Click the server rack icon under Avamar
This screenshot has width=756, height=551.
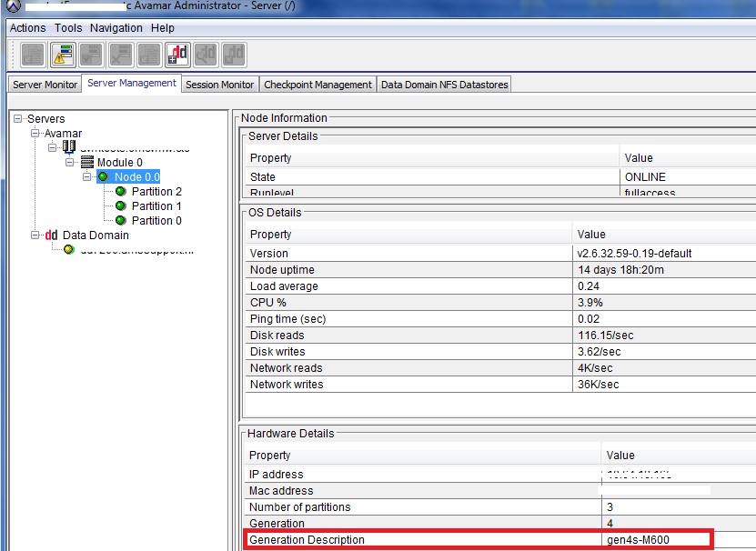click(69, 146)
